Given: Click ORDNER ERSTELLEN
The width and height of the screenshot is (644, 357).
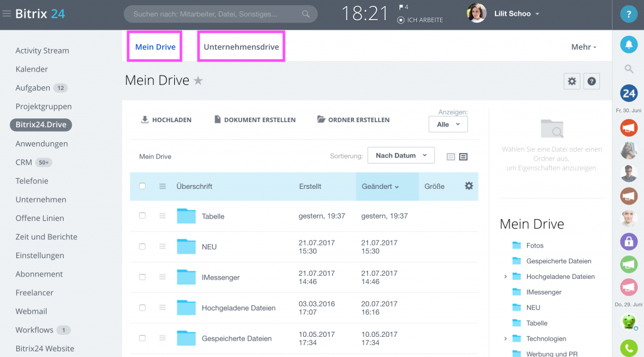Looking at the screenshot, I should (x=353, y=120).
